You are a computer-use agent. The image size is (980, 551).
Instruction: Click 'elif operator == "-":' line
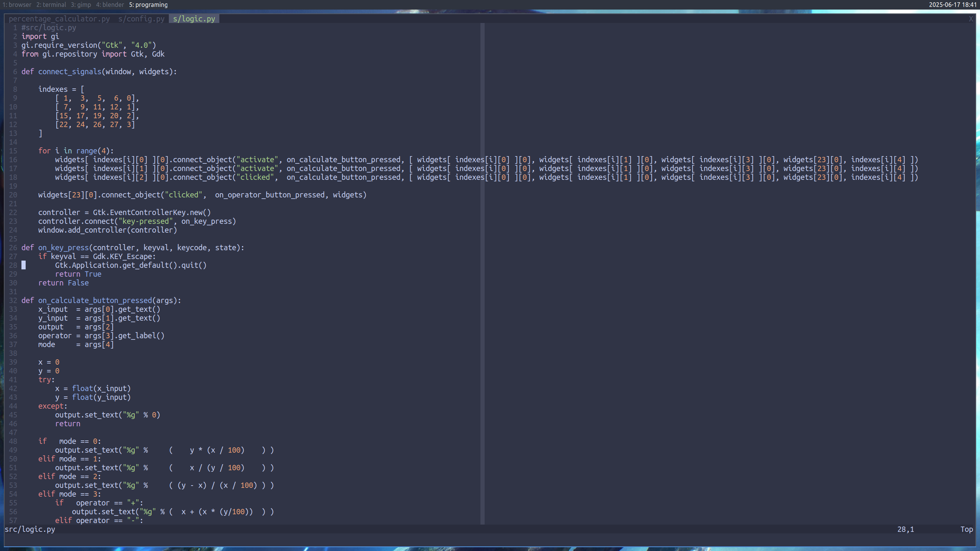click(99, 520)
